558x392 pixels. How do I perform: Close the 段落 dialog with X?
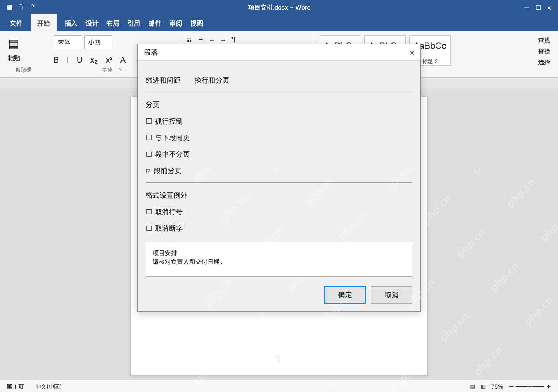412,53
